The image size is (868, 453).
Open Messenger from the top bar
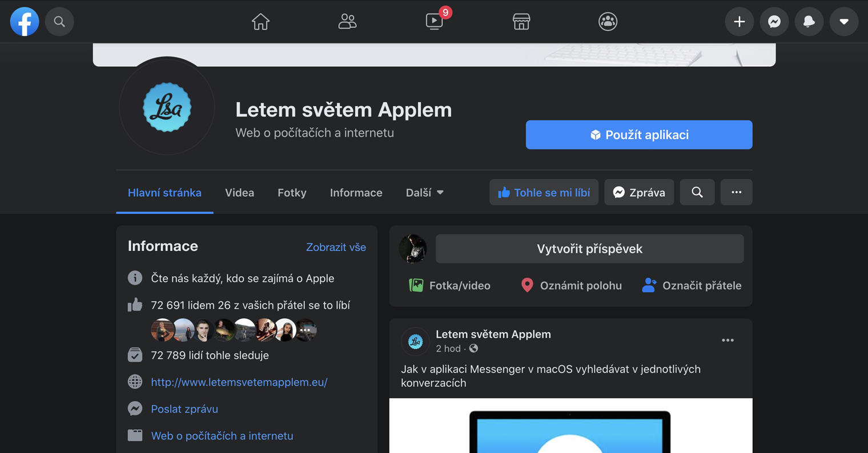774,22
